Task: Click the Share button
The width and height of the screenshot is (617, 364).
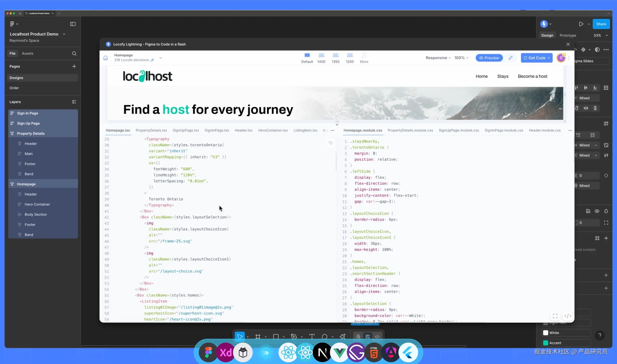Action: click(x=601, y=24)
